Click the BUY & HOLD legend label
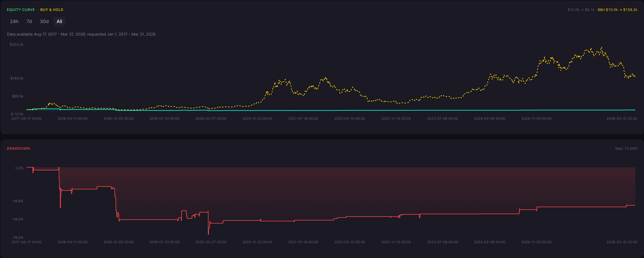 tap(52, 10)
